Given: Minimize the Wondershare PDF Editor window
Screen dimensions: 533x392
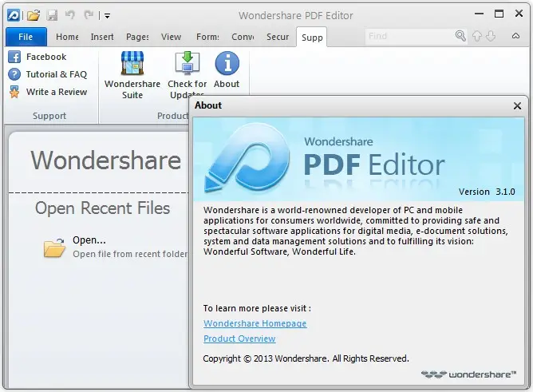Looking at the screenshot, I should (x=479, y=14).
